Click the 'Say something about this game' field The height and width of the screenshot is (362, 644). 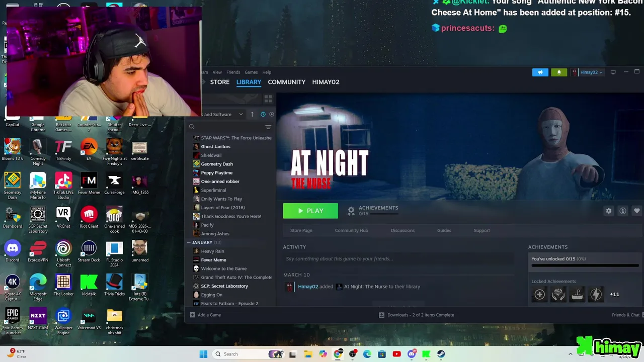[398, 259]
